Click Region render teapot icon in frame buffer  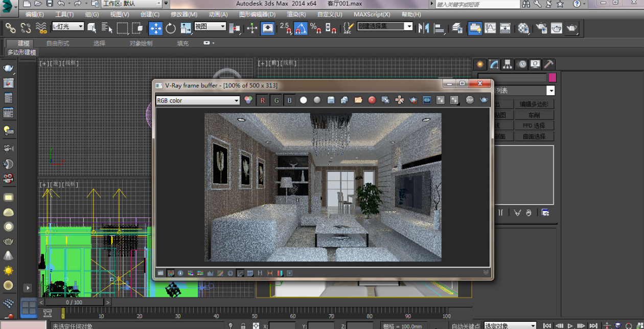[x=413, y=100]
